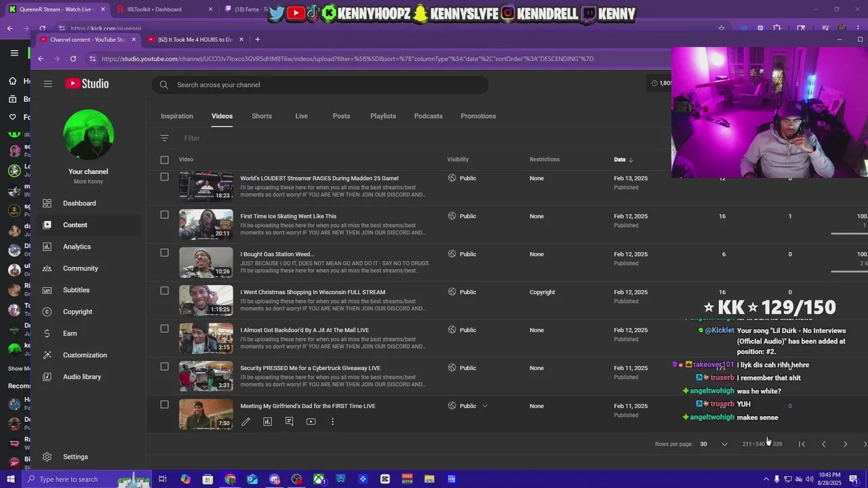
Task: Open the Xbox app on the taskbar
Action: pyautogui.click(x=319, y=479)
